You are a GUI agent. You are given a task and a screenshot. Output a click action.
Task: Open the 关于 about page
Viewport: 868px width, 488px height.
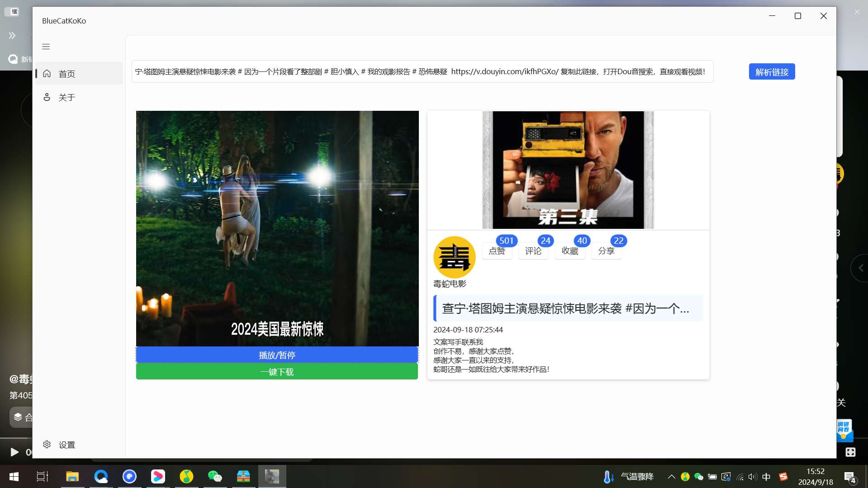(x=79, y=97)
